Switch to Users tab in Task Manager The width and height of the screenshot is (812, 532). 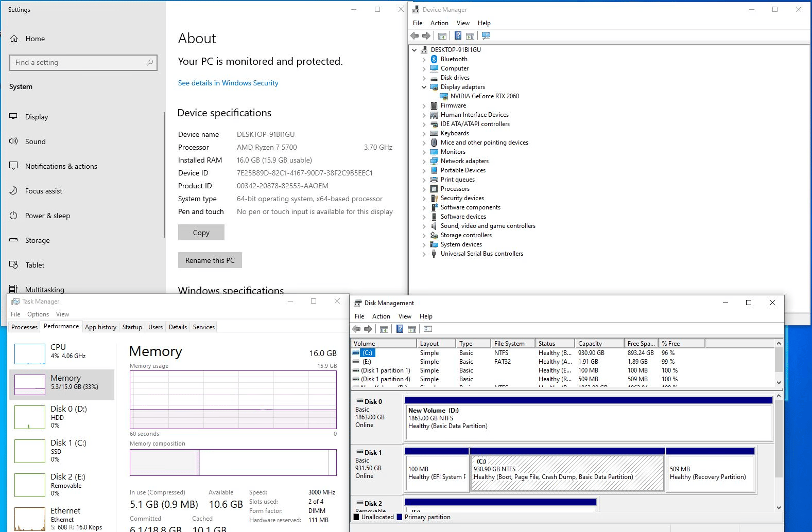tap(156, 327)
